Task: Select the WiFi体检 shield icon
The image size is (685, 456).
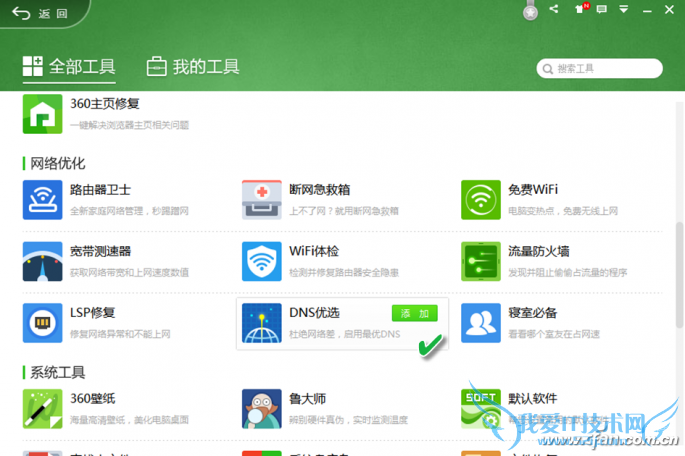Action: pyautogui.click(x=262, y=261)
